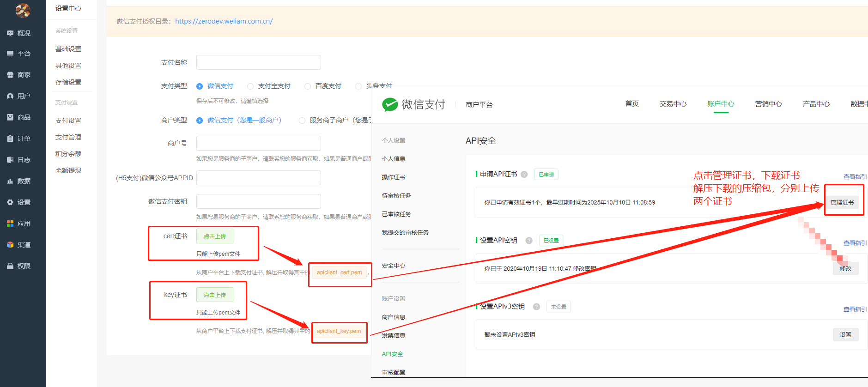Click the apiclient_key.pem file tag
868x387 pixels.
click(x=339, y=331)
